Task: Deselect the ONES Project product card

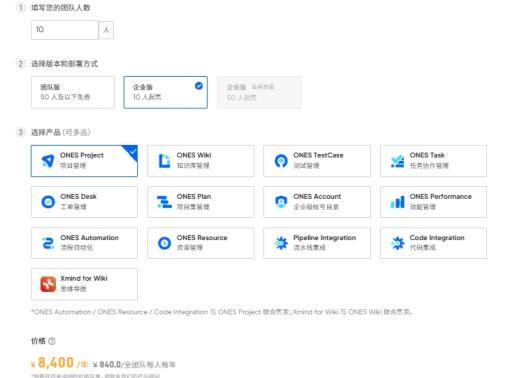Action: click(84, 161)
